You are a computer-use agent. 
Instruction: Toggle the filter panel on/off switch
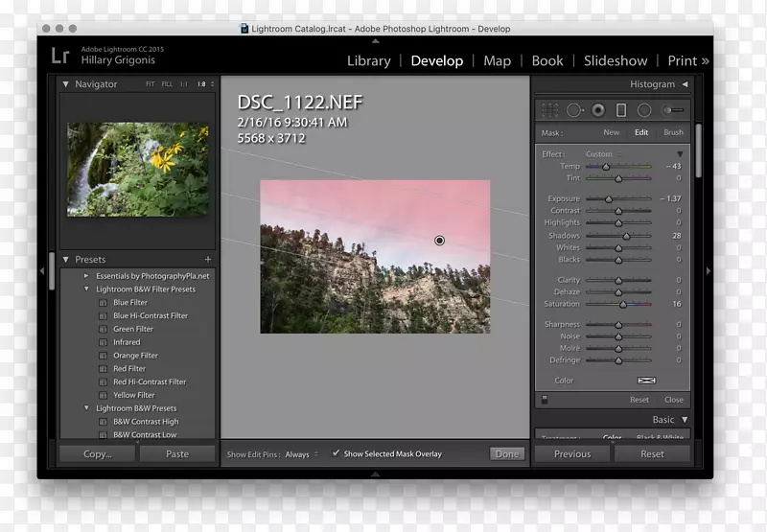(x=545, y=399)
